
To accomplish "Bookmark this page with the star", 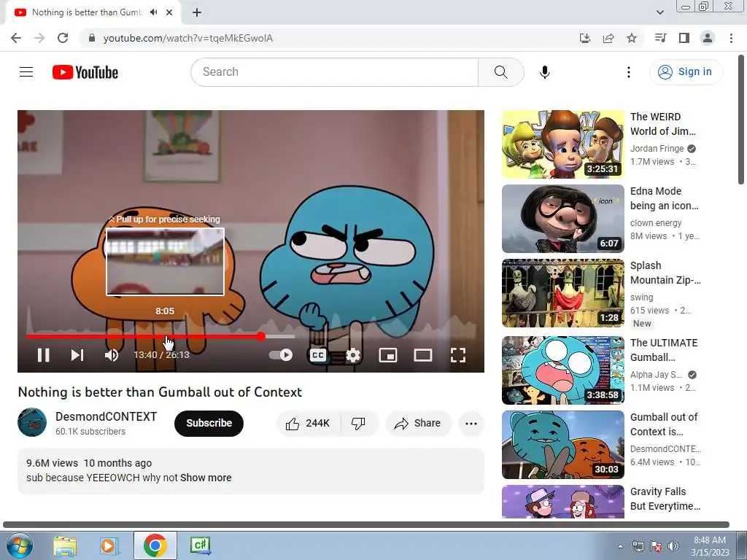I will pos(632,38).
